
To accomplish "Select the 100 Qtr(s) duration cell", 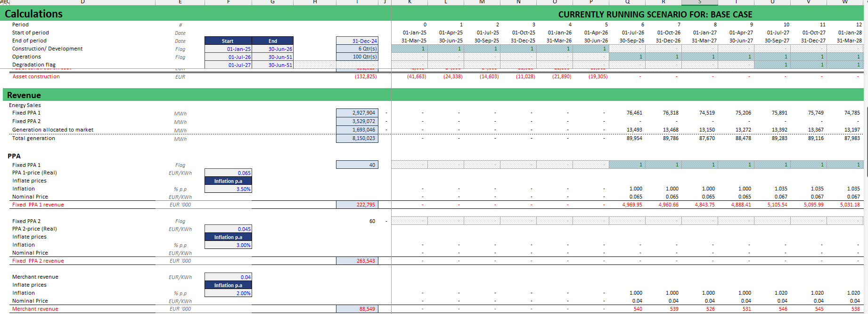I will pos(357,57).
